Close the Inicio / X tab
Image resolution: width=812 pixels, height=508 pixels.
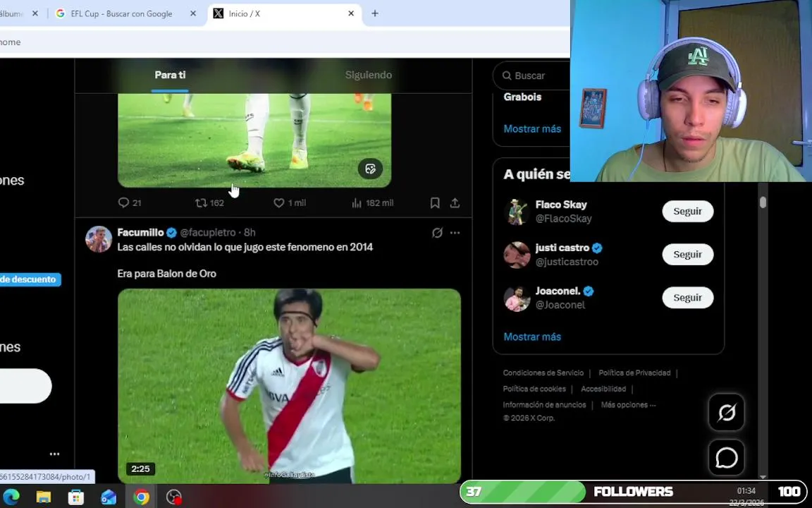pos(351,13)
